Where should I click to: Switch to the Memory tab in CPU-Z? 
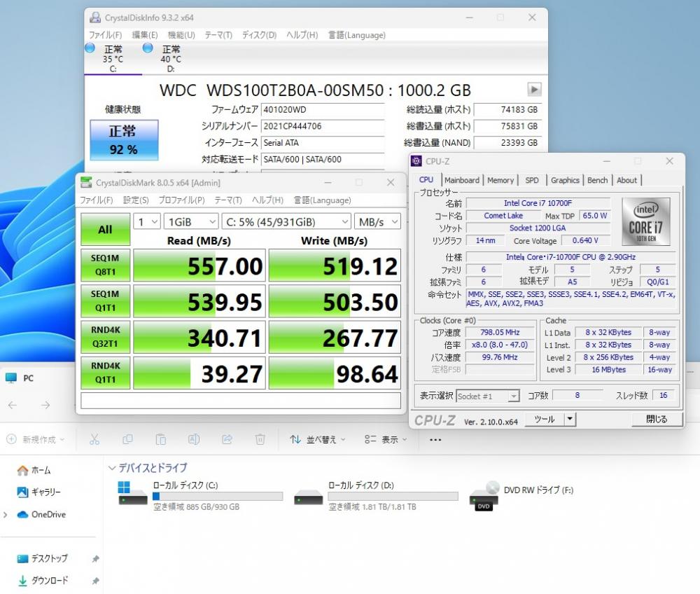(500, 180)
